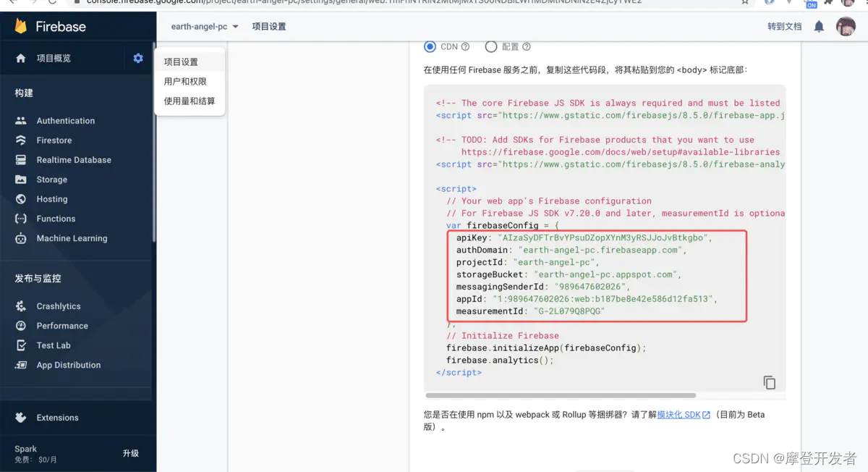Screen dimensions: 868x472
Task: Click the firebase.analytics() line
Action: click(x=500, y=360)
